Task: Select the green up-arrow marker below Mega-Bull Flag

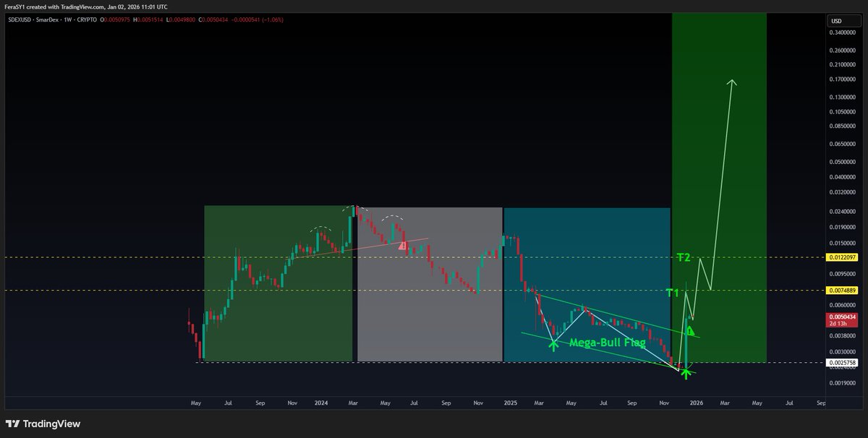Action: coord(553,345)
